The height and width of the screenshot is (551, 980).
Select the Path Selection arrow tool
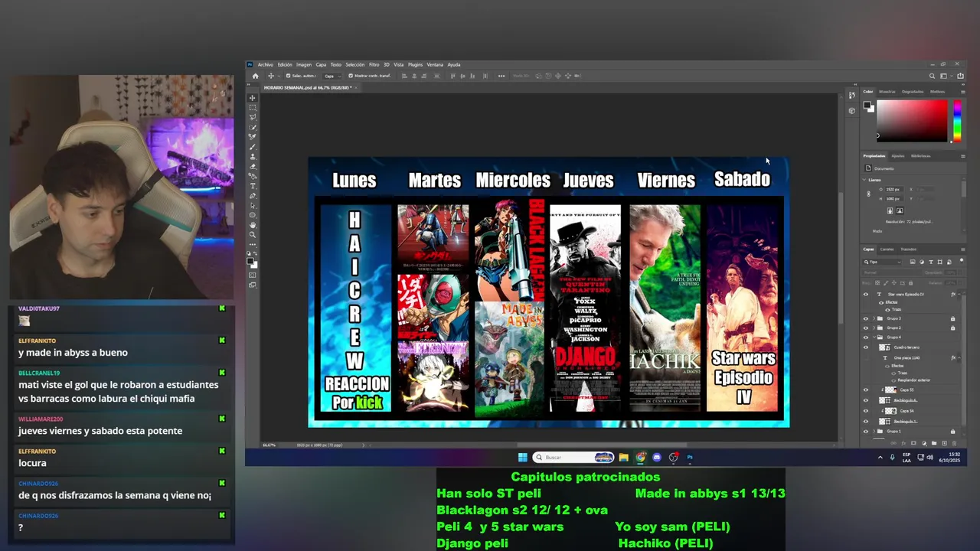(253, 205)
